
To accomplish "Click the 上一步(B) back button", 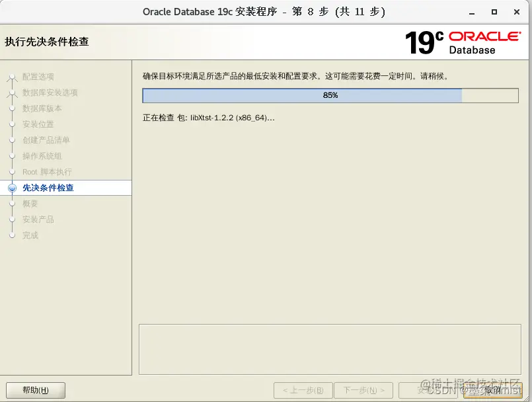I will click(x=303, y=390).
